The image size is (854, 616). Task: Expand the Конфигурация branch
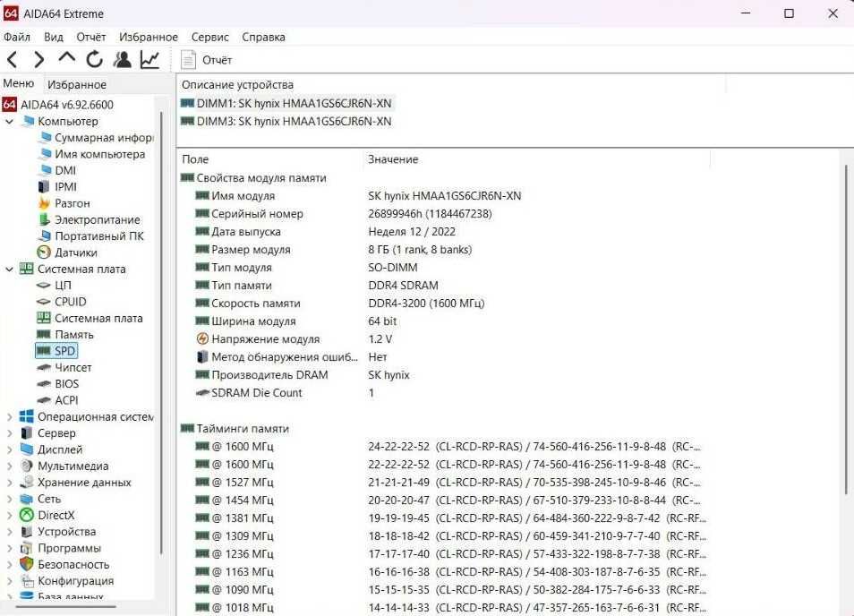coord(9,581)
